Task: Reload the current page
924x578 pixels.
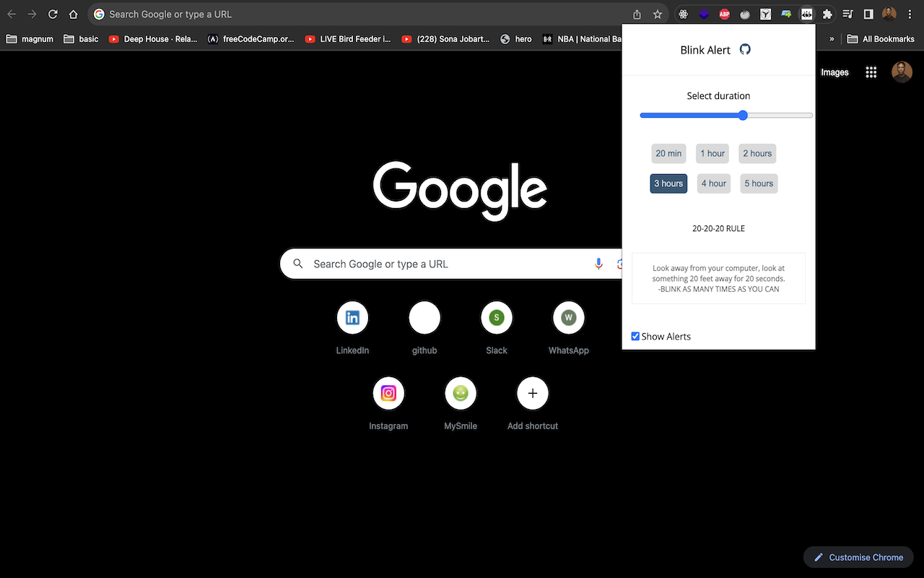Action: (x=53, y=14)
